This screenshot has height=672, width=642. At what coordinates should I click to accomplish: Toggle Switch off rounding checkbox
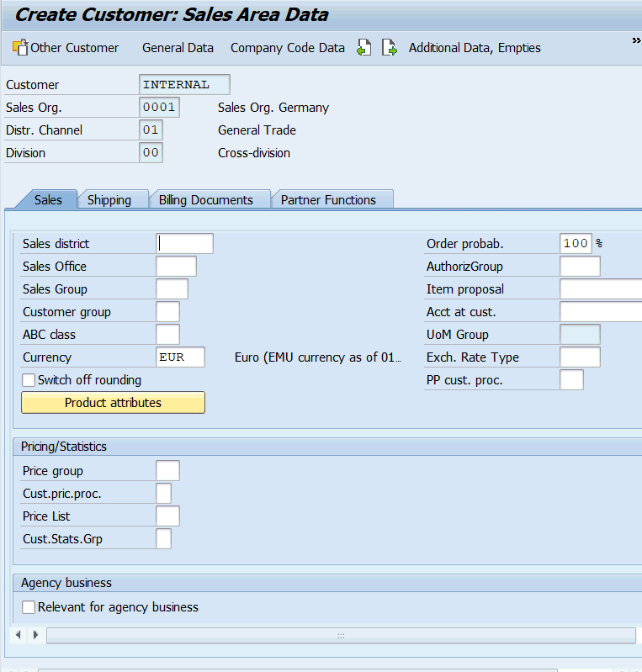coord(29,380)
